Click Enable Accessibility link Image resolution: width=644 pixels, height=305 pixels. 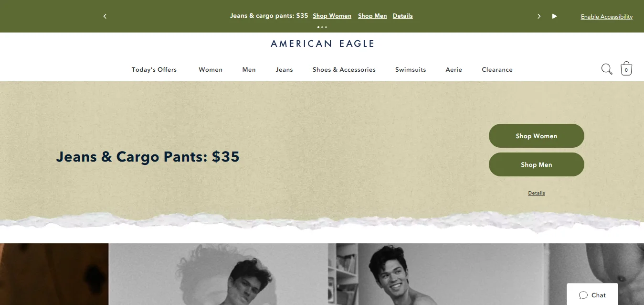coord(607,17)
